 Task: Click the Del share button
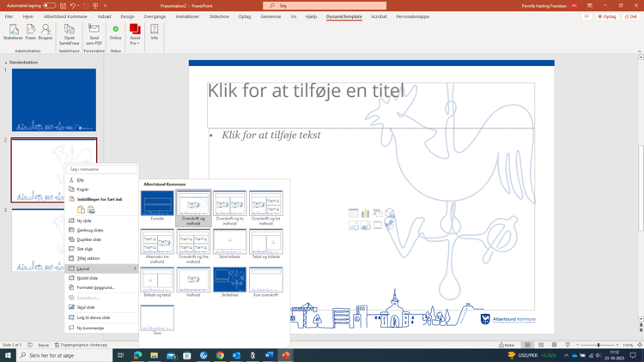pos(631,16)
